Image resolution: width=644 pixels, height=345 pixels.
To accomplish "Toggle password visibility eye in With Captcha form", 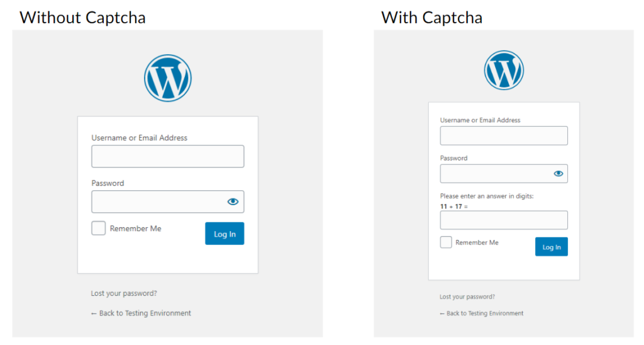I will click(558, 174).
